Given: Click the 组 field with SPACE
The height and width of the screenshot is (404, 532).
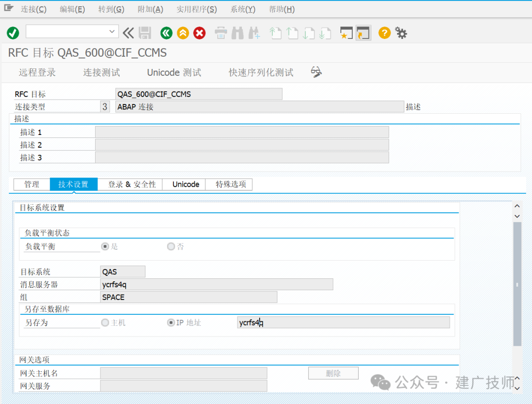Looking at the screenshot, I should 189,297.
